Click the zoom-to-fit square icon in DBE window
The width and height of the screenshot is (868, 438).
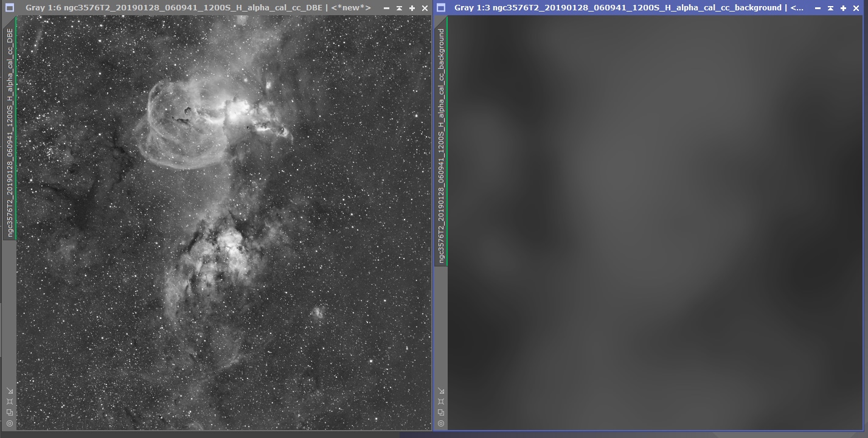(x=10, y=402)
